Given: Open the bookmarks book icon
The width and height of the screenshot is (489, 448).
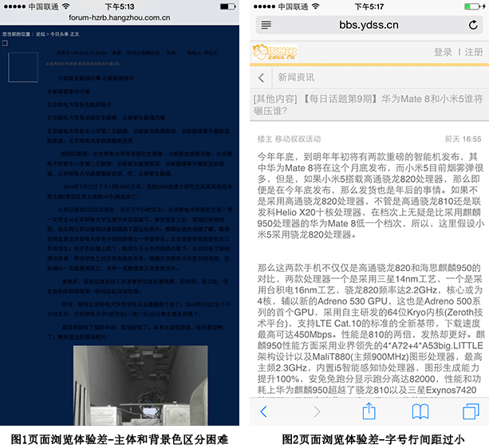Looking at the screenshot, I should [x=420, y=411].
